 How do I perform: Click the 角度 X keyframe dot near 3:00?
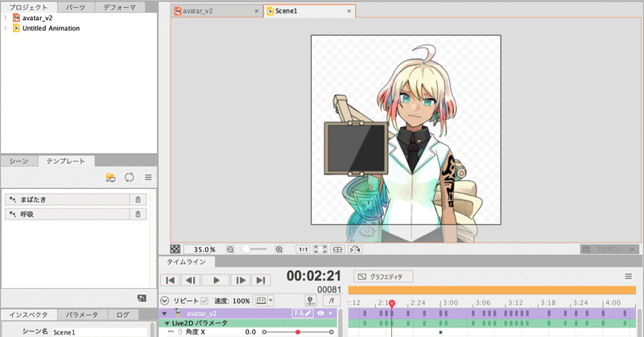[x=440, y=332]
